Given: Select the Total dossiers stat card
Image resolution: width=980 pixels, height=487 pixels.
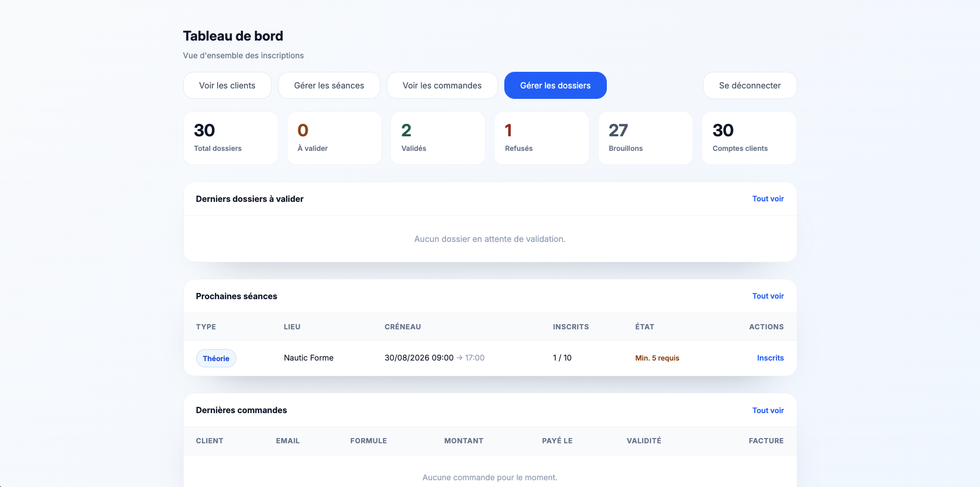Looking at the screenshot, I should pyautogui.click(x=231, y=138).
